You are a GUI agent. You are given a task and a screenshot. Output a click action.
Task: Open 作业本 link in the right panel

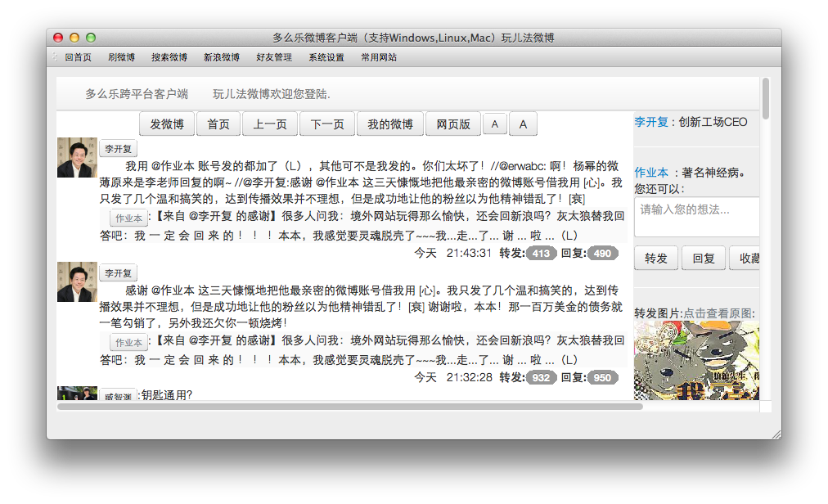pos(651,173)
